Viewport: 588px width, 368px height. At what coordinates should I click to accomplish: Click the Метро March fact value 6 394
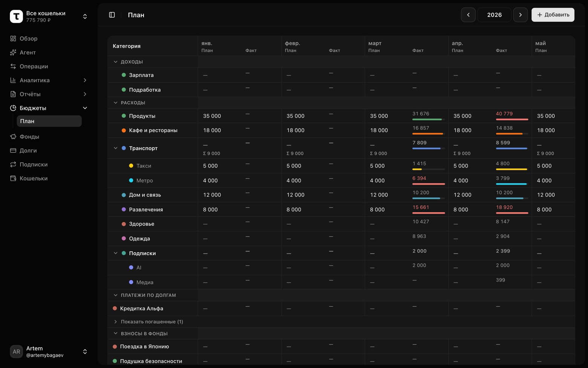(x=419, y=178)
